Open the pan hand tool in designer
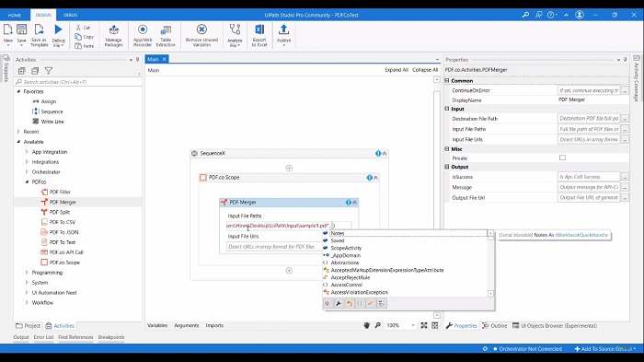644x362 pixels. [x=367, y=325]
